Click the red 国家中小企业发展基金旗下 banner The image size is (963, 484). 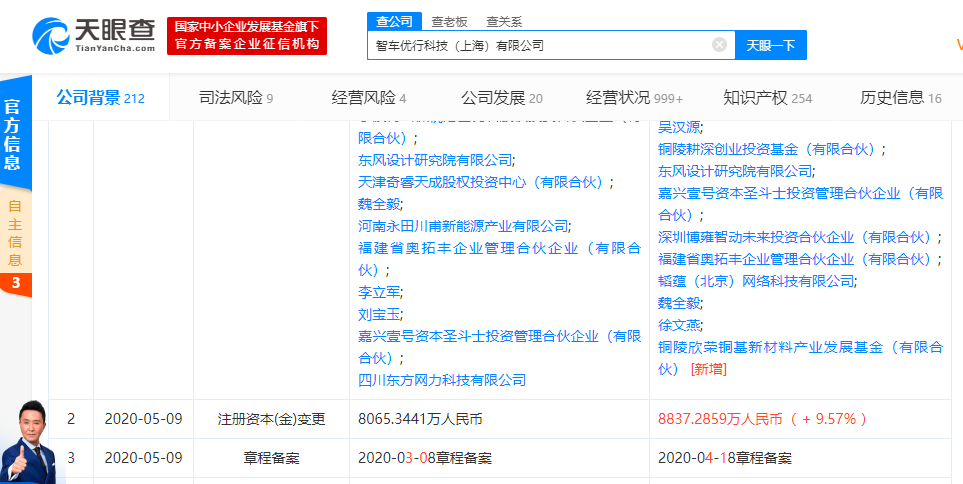[247, 36]
